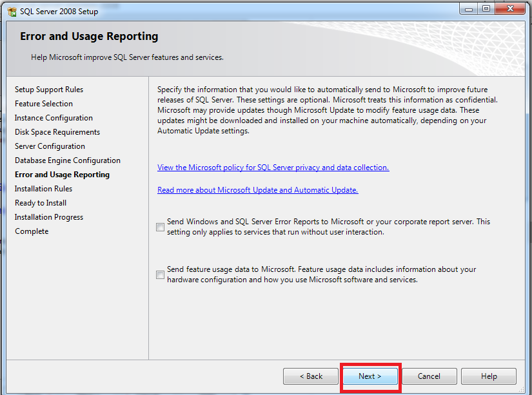Select Error and Usage Reporting step
Image resolution: width=532 pixels, height=395 pixels.
click(x=62, y=175)
